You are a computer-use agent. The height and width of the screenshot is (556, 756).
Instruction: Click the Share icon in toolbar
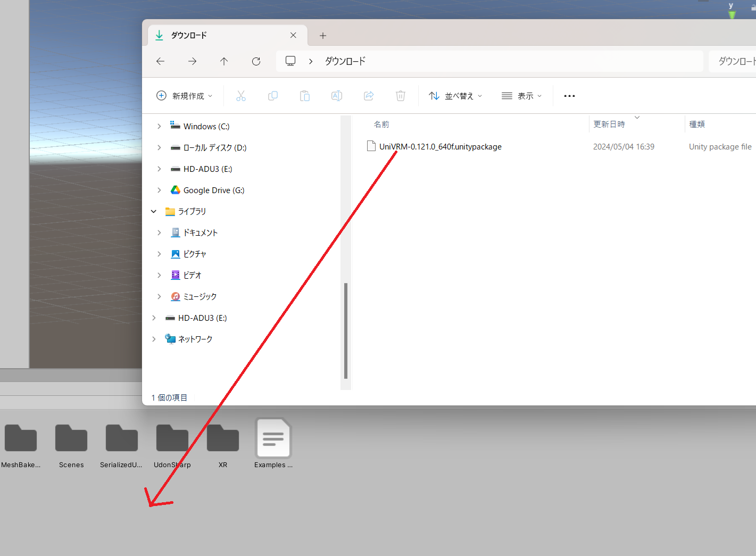coord(369,96)
